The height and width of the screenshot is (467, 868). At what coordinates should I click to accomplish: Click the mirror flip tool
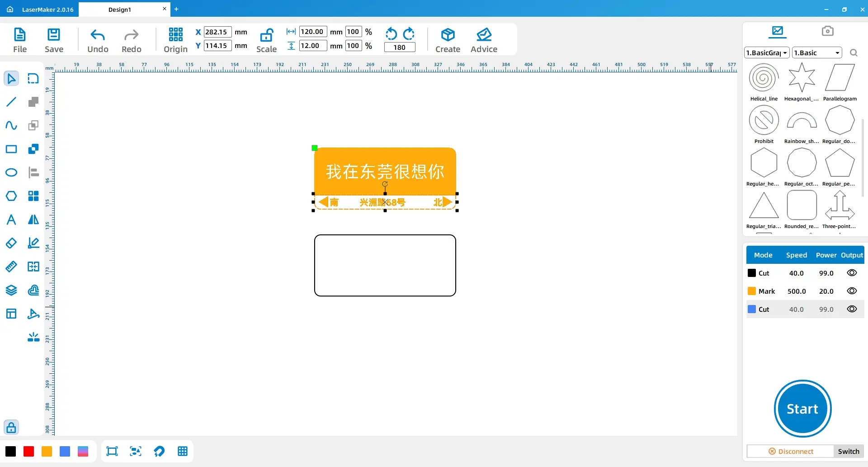33,219
